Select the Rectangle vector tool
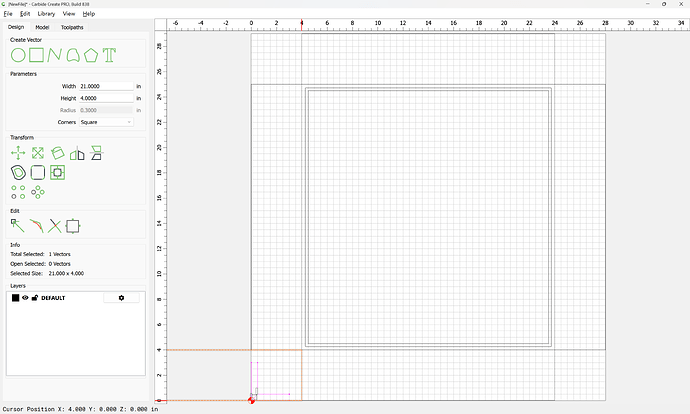The width and height of the screenshot is (690, 414). 36,55
